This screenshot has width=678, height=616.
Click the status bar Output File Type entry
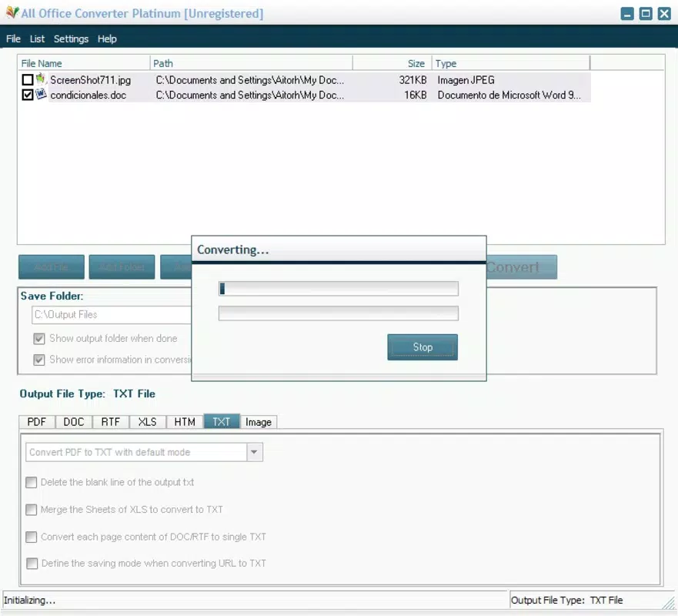(x=566, y=601)
